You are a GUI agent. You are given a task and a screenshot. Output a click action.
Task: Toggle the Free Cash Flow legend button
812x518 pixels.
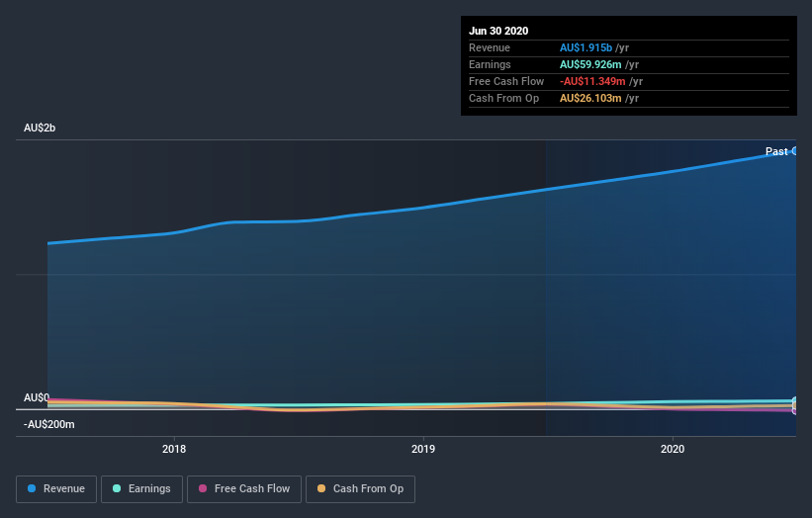point(244,489)
